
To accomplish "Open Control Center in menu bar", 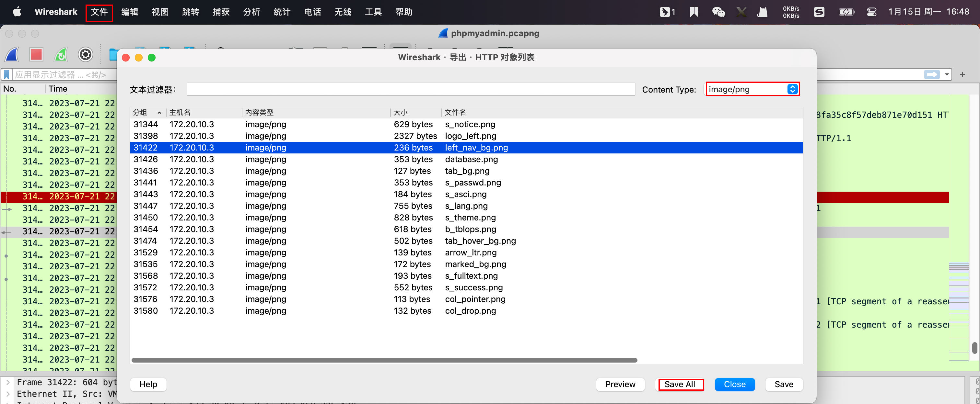I will point(871,12).
